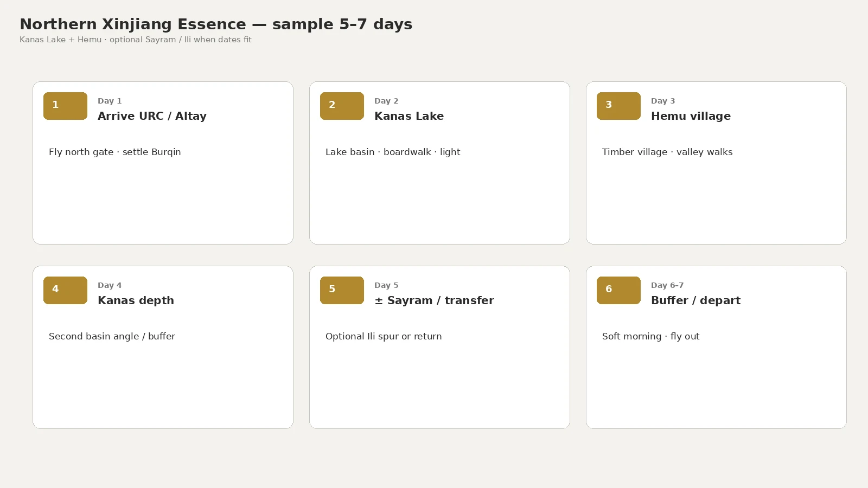Click the gold number 1 badge

pos(65,106)
